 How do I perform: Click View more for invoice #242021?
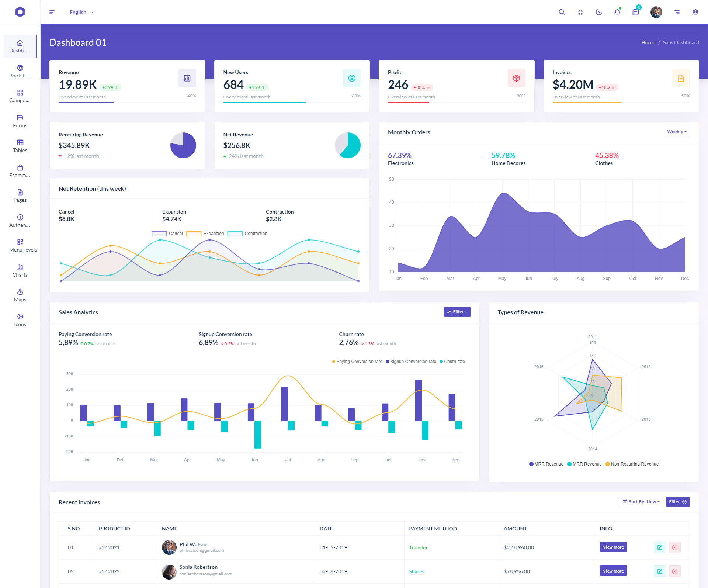coord(613,547)
